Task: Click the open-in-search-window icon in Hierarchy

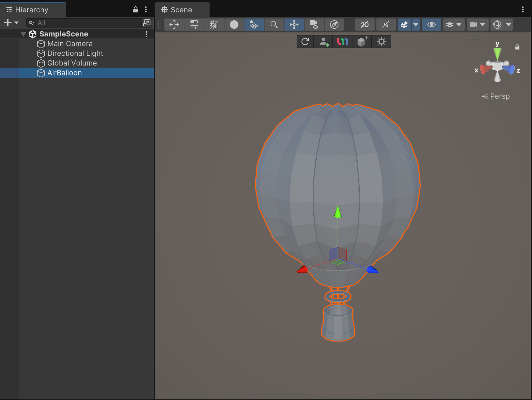Action: coord(147,23)
